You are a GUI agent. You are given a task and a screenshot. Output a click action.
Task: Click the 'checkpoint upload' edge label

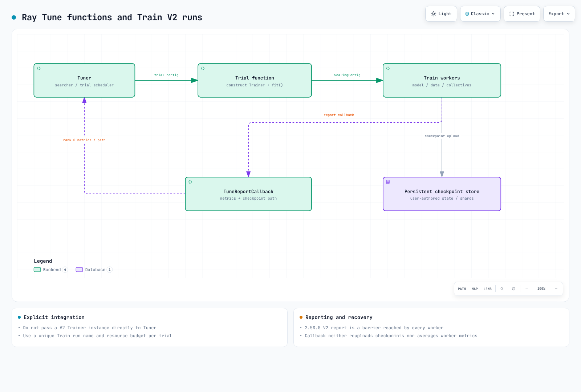(x=442, y=136)
